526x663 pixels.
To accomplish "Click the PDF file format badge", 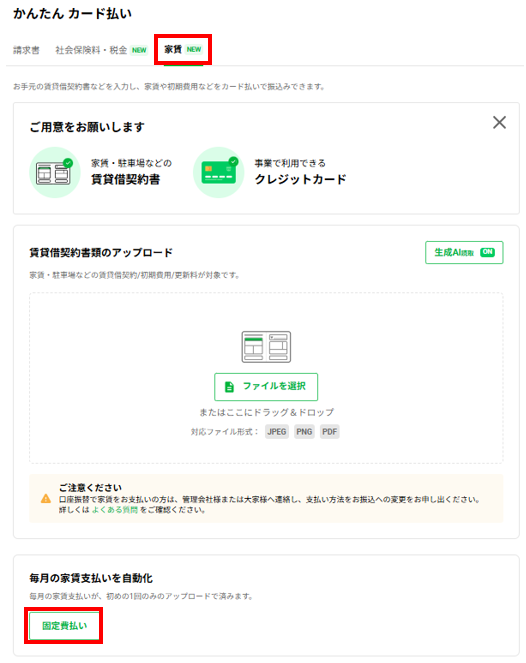I will tap(329, 432).
